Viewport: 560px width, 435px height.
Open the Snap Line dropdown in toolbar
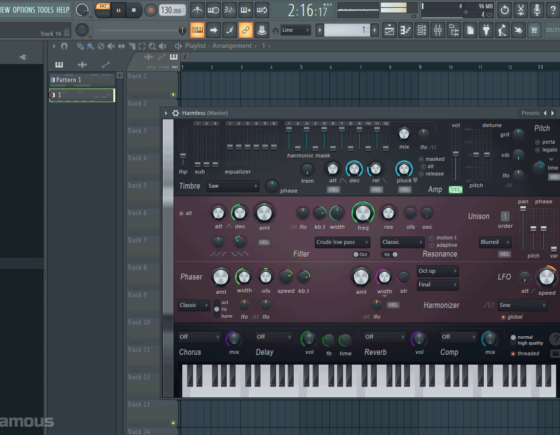tap(295, 30)
